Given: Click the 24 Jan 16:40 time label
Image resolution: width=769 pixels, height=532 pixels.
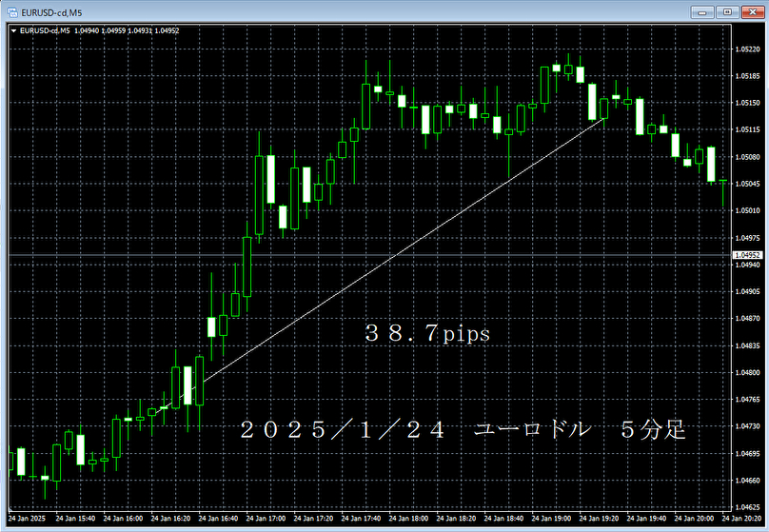Looking at the screenshot, I should point(218,519).
